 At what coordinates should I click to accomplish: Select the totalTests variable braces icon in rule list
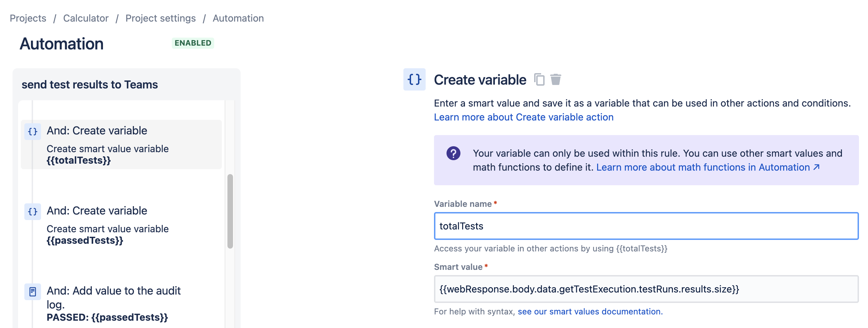pyautogui.click(x=33, y=132)
